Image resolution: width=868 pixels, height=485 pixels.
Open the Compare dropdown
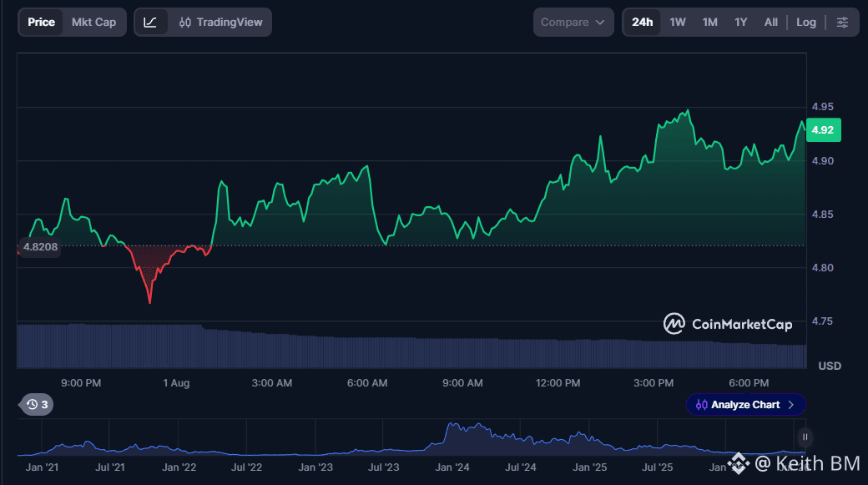(x=573, y=23)
